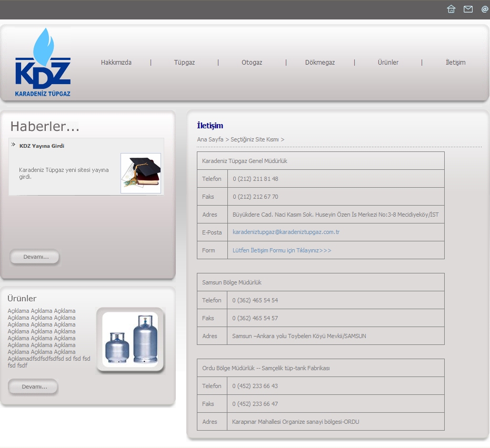Image resolution: width=490 pixels, height=448 pixels.
Task: Click the envelope mail icon
Action: click(x=468, y=9)
